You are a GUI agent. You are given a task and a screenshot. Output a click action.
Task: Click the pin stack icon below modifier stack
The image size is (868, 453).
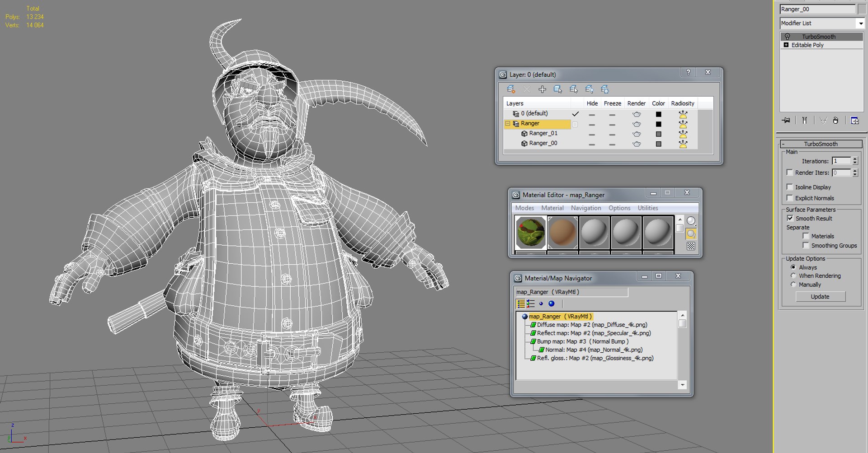[786, 120]
